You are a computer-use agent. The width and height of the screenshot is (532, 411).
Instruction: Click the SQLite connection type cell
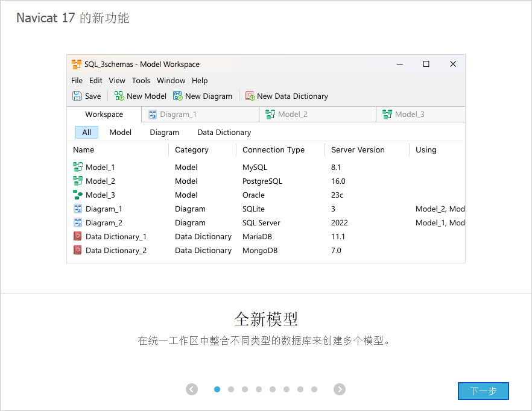pos(253,209)
